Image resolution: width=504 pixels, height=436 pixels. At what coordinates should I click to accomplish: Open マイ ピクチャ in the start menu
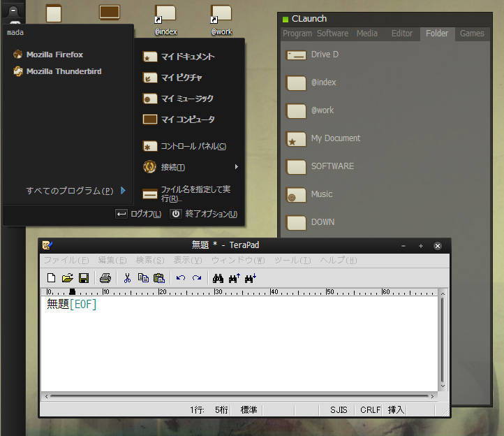[172, 78]
